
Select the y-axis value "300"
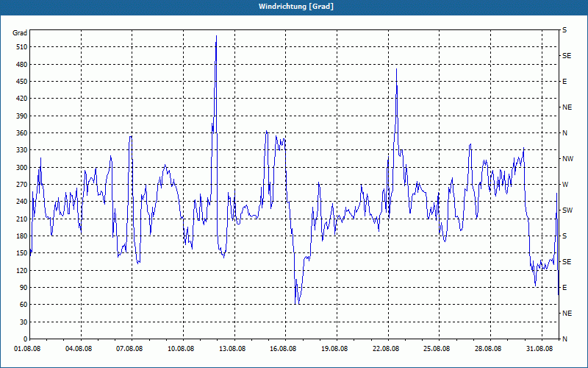[x=22, y=168]
